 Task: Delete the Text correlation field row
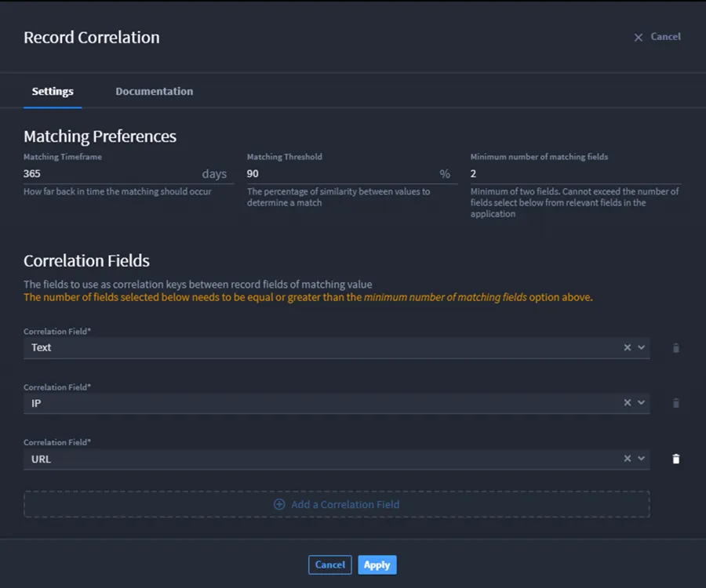pyautogui.click(x=676, y=348)
